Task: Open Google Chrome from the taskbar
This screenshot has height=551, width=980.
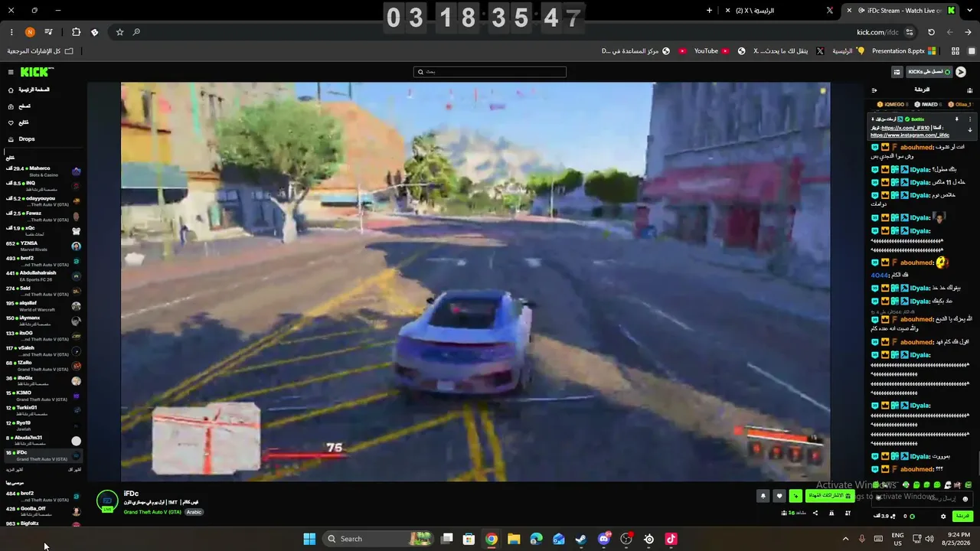Action: [492, 539]
